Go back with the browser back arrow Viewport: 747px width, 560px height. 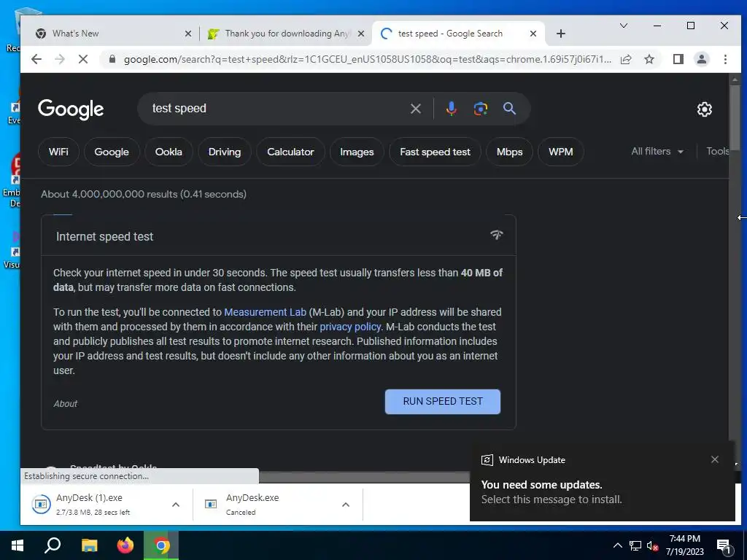(x=36, y=59)
